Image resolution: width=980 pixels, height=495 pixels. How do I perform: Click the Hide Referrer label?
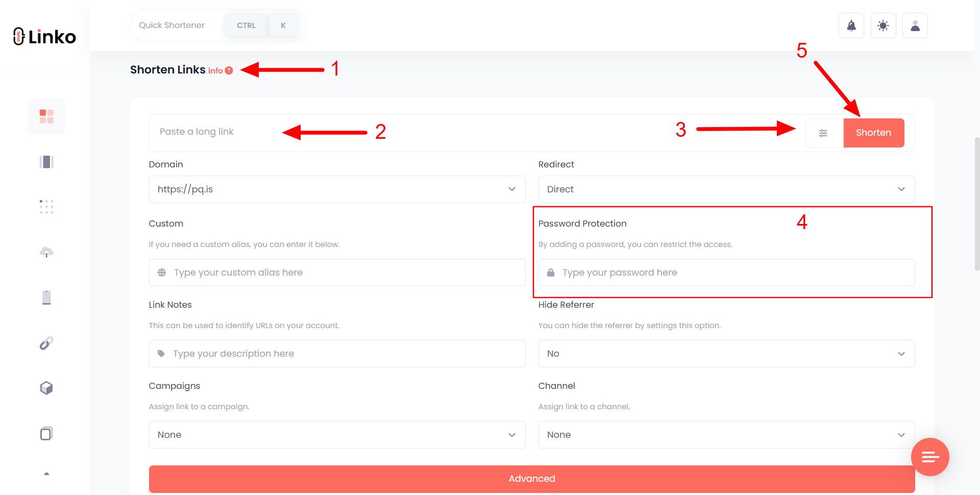566,305
